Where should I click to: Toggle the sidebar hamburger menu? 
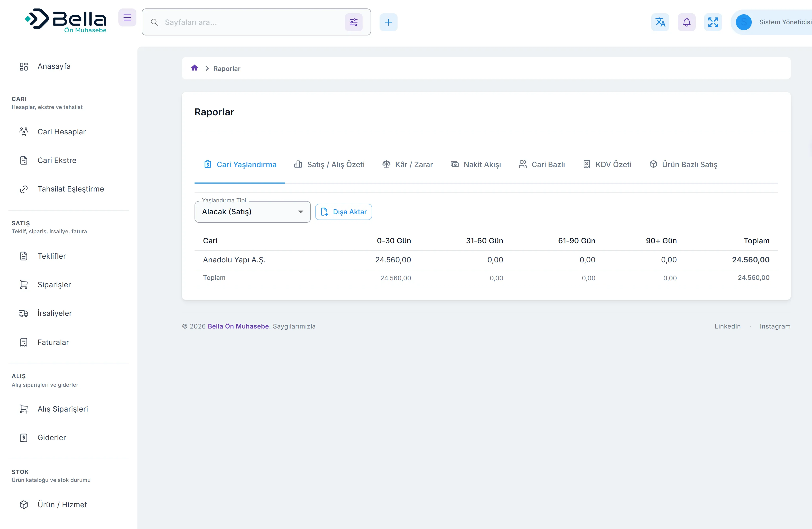(x=127, y=17)
